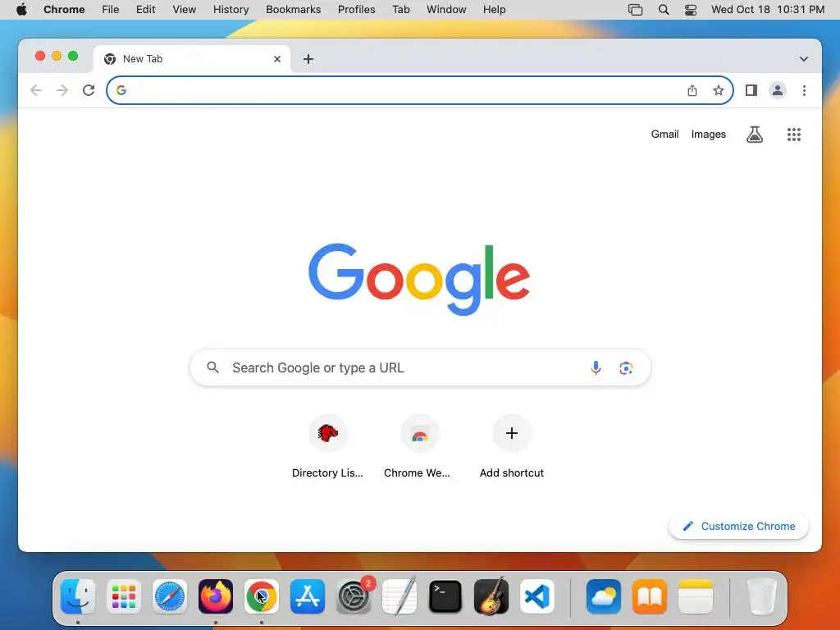Open System Settings in the Dock
Image resolution: width=840 pixels, height=630 pixels.
(x=354, y=596)
